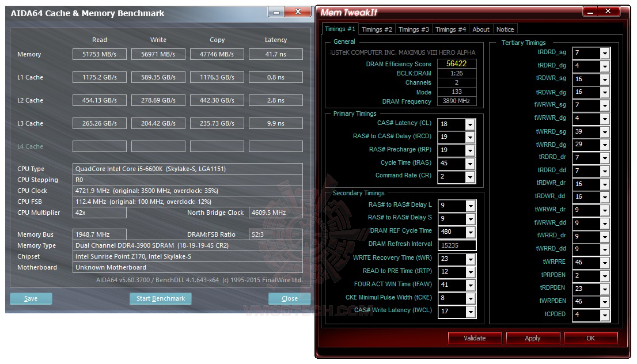Expand the tWRRD_dg dropdown
This screenshot has height=364, width=637.
(605, 145)
